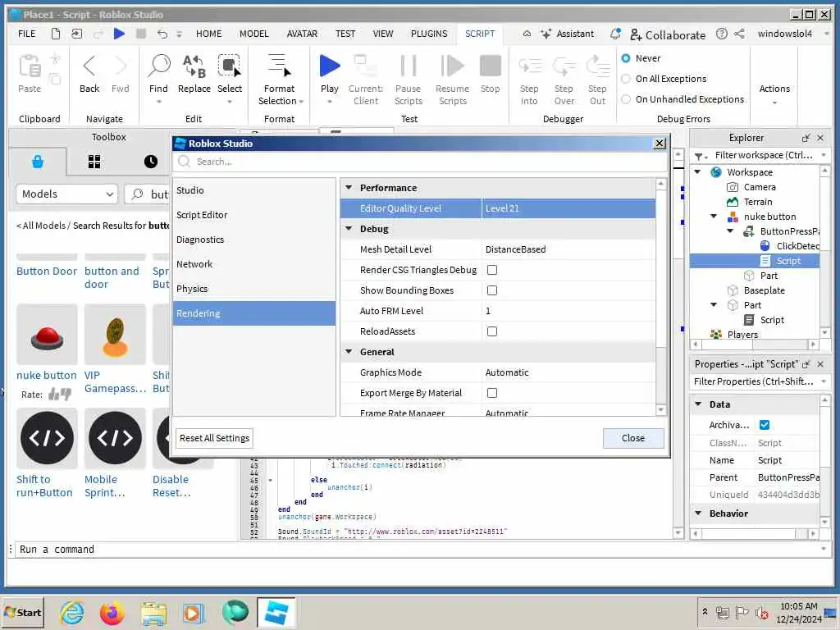Viewport: 840px width, 630px height.
Task: Select Baseplate in Explorer
Action: point(764,290)
